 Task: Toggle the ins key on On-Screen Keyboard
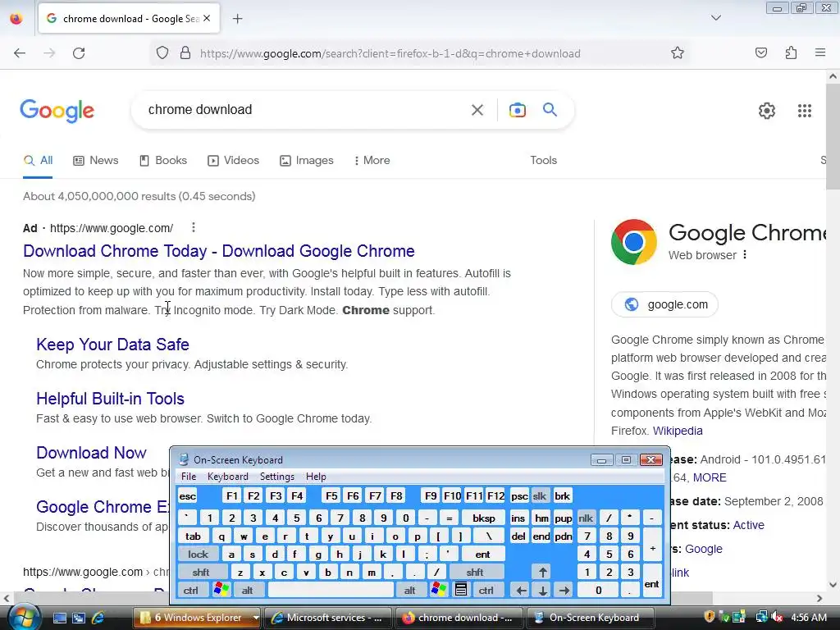click(518, 518)
